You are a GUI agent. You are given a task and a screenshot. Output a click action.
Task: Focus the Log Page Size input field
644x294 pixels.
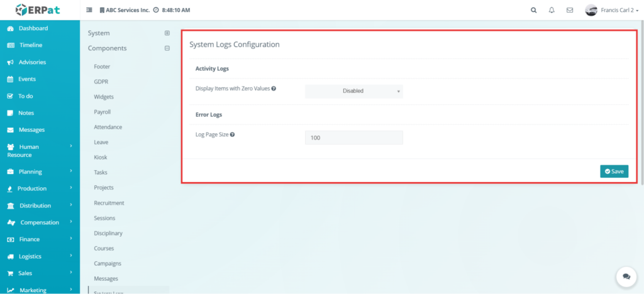[354, 138]
